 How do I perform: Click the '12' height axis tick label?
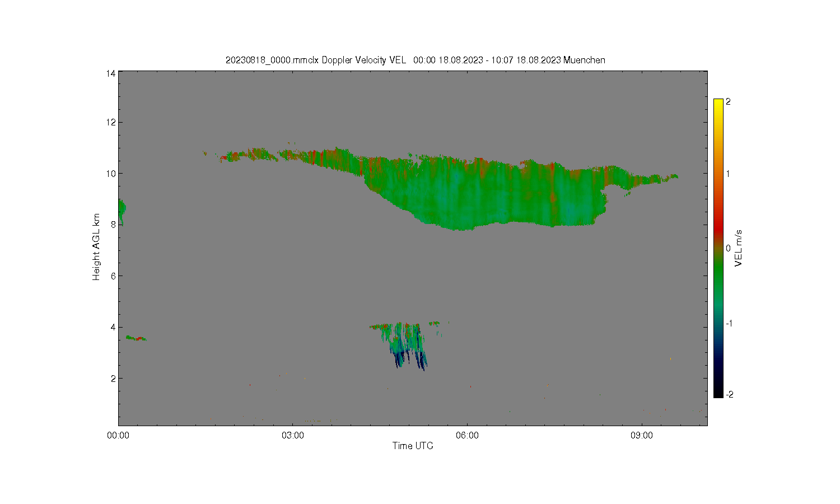[111, 122]
